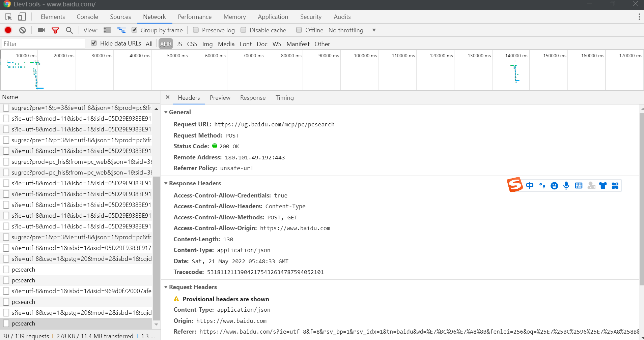This screenshot has width=644, height=340.
Task: Enable the Preserve log checkbox
Action: coord(196,30)
